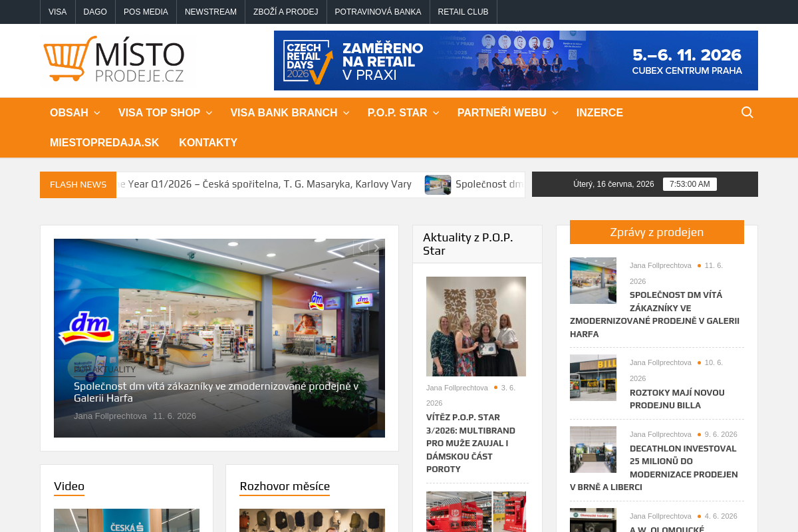Open red display stands thumbnail
The width and height of the screenshot is (798, 532).
[476, 511]
